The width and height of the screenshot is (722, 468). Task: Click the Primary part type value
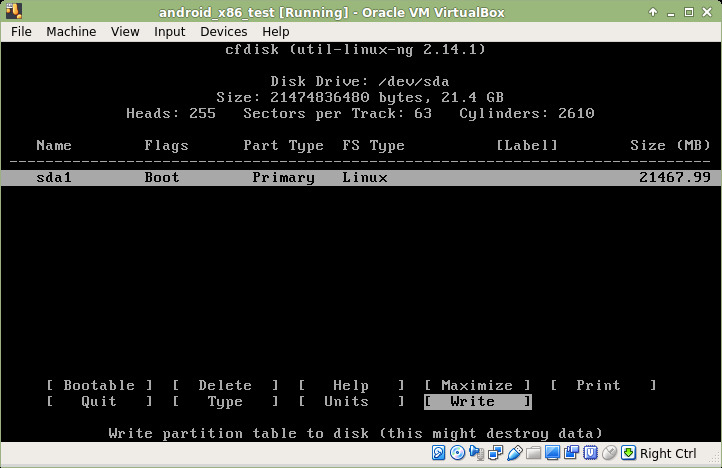tap(284, 177)
